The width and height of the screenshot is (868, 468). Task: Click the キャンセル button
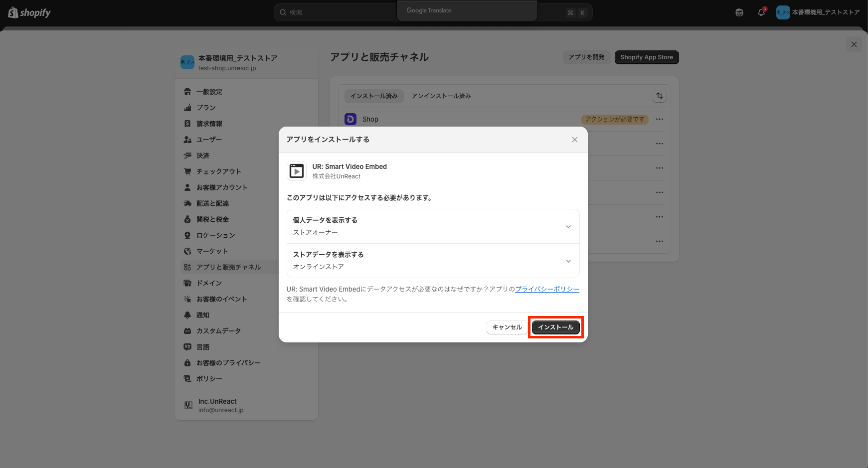click(x=507, y=327)
